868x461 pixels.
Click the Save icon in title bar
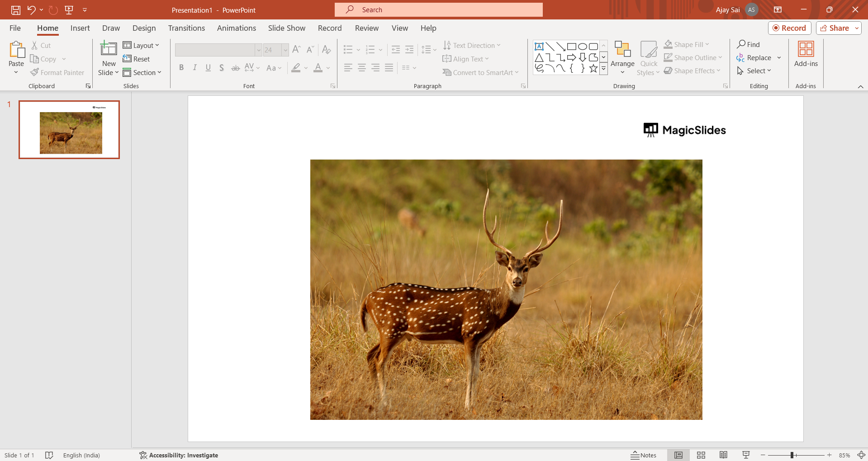point(16,10)
